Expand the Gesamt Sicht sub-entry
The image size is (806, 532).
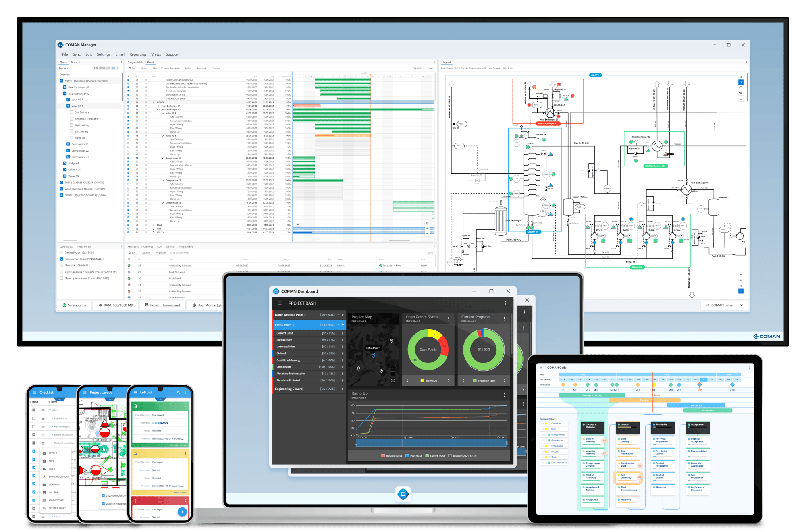[343, 333]
